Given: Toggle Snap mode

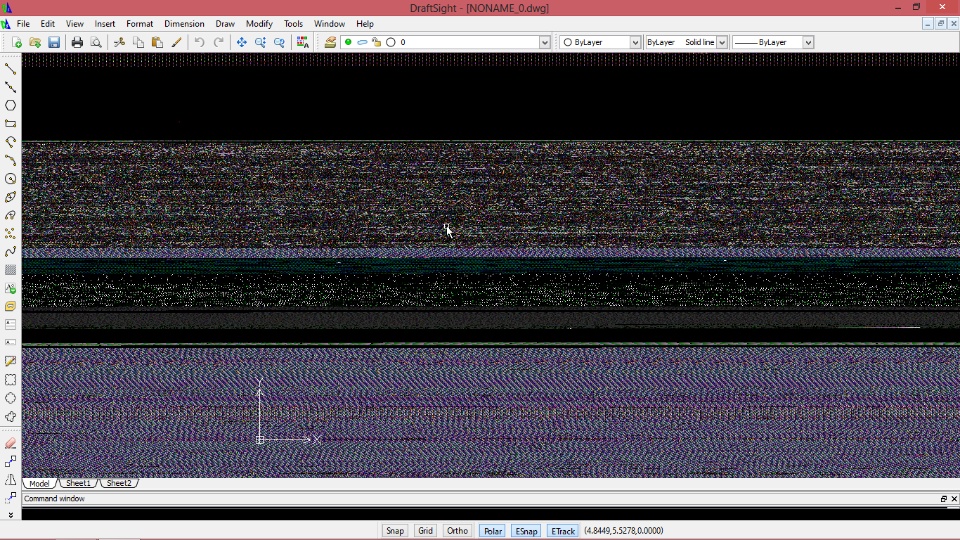Looking at the screenshot, I should click(395, 531).
